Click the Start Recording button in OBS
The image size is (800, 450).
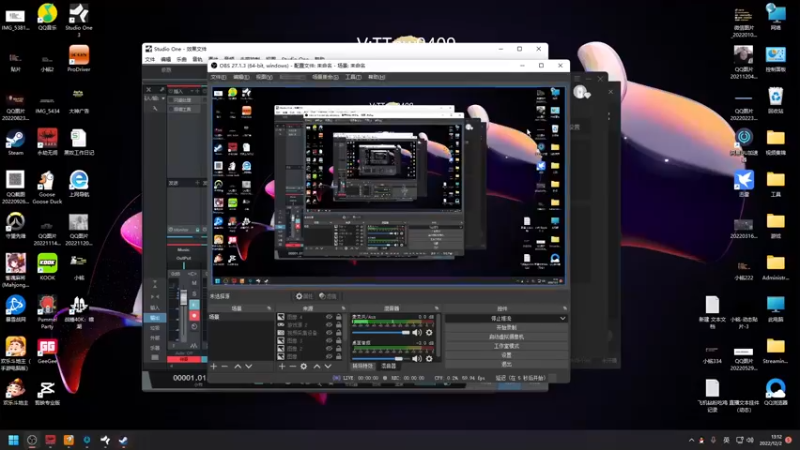pos(506,328)
